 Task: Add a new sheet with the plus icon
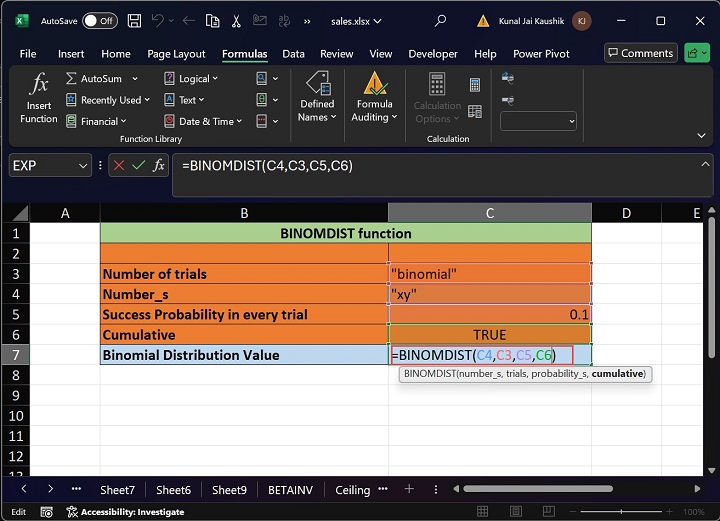point(408,489)
